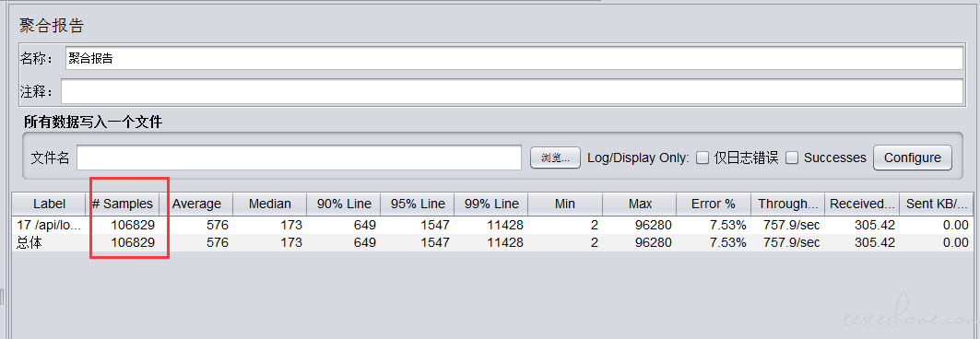This screenshot has height=339, width=980.
Task: Focus the 名称 name field
Action: 514,59
